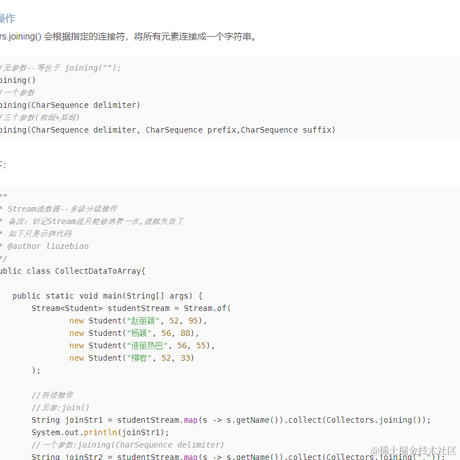Click the line new Student("迪丽热巴", 56, 55)

pos(142,345)
